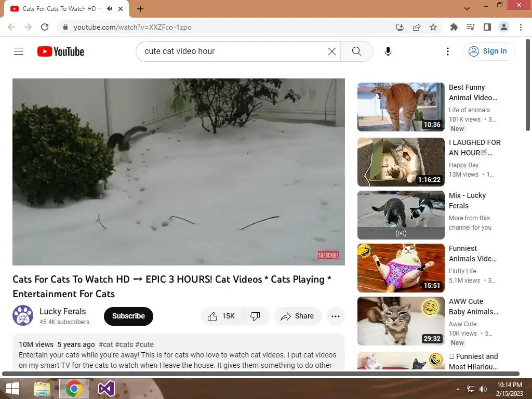Open Lucky Ferals channel name link
The width and height of the screenshot is (532, 399).
coord(62,312)
